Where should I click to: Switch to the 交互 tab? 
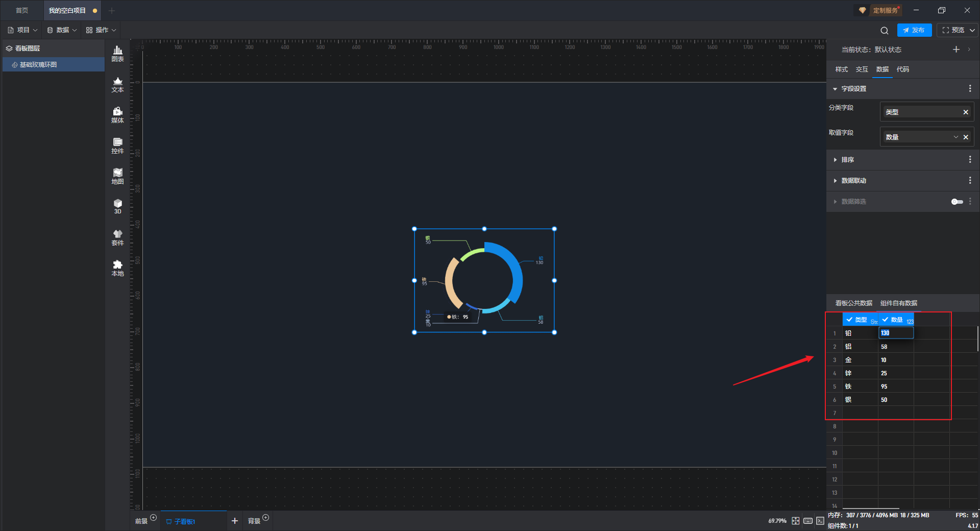tap(862, 69)
